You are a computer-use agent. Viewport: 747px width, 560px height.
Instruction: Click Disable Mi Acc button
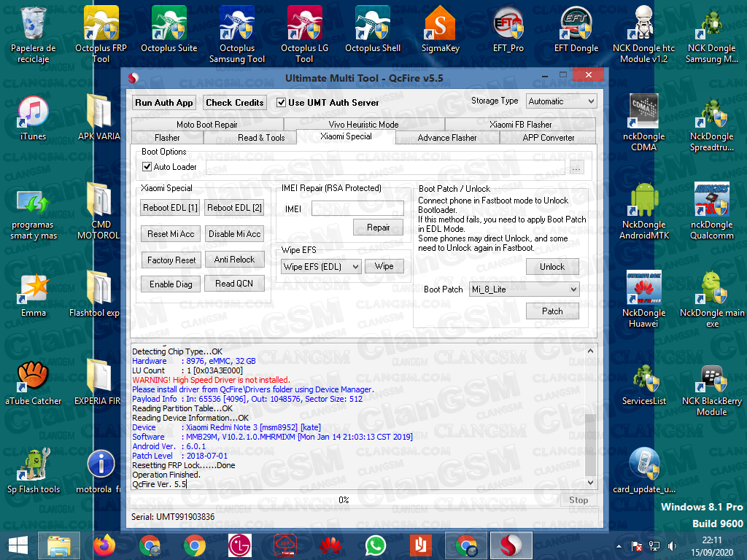(x=234, y=234)
